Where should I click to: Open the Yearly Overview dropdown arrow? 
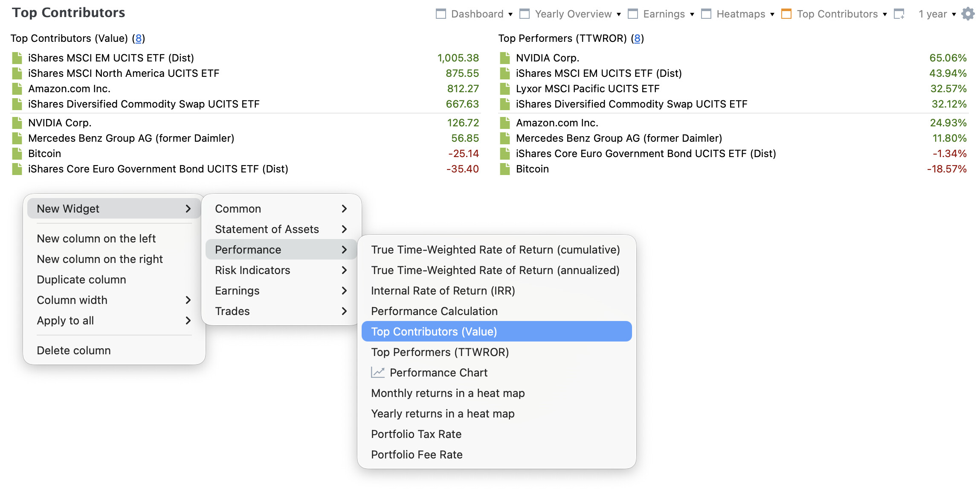[x=619, y=15]
